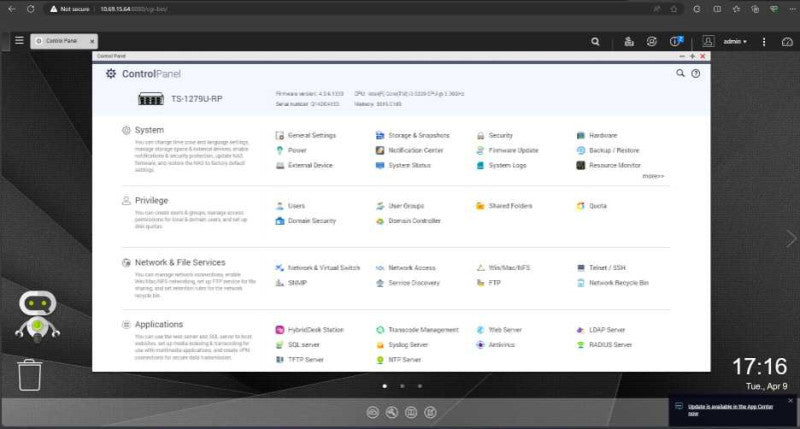
Task: Open General Settings
Action: (306, 135)
